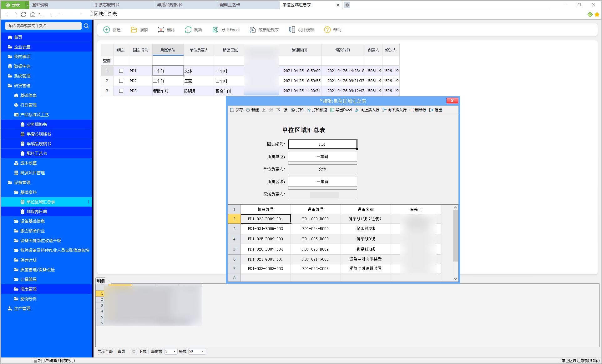Viewport: 602px width, 364px height.
Task: Click 向上插入行 insert row above
Action: (367, 110)
